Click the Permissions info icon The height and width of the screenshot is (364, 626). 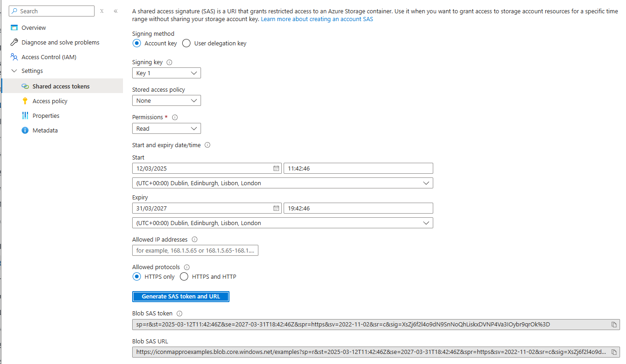pos(174,117)
